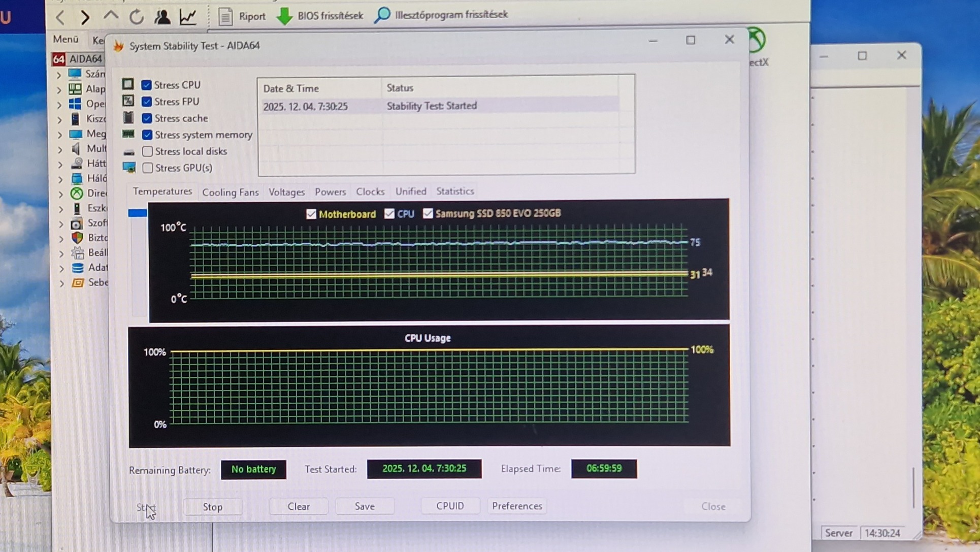
Task: Expand the AIDA64 tree node beside Szám
Action: (x=59, y=75)
